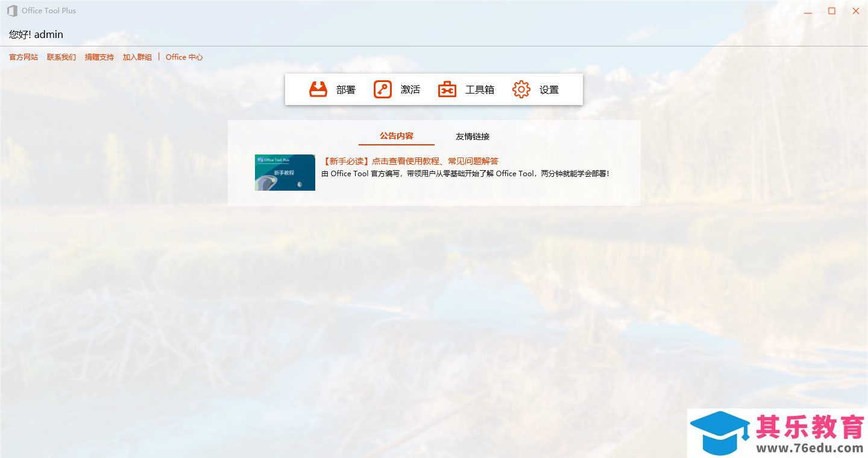This screenshot has width=868, height=458.
Task: Open the 设置 menu label
Action: pos(549,90)
